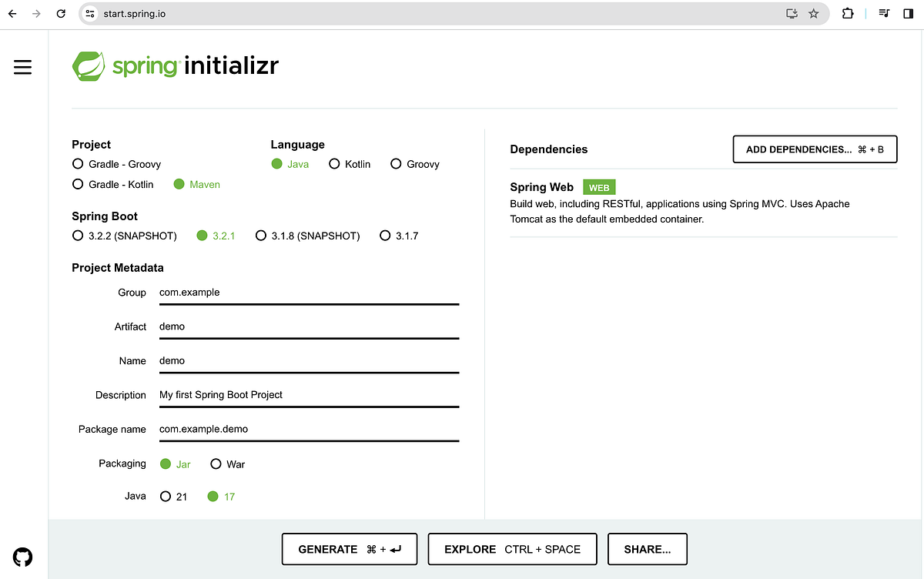Click the SHARE button

[647, 549]
